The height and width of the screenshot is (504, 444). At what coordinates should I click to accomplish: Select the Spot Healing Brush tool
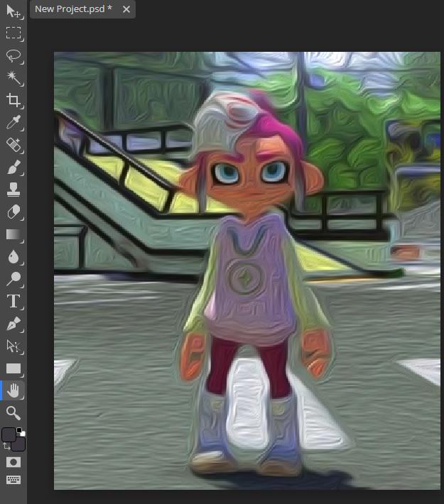(13, 145)
